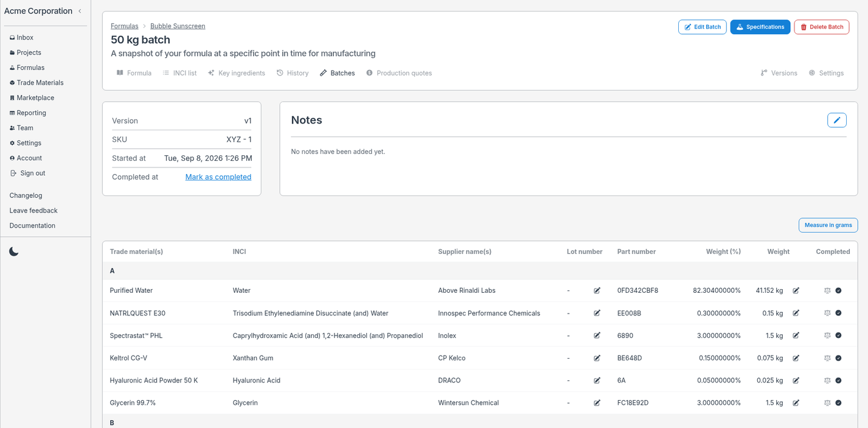Click supplier Innospec Performance Chemicals

tap(489, 313)
